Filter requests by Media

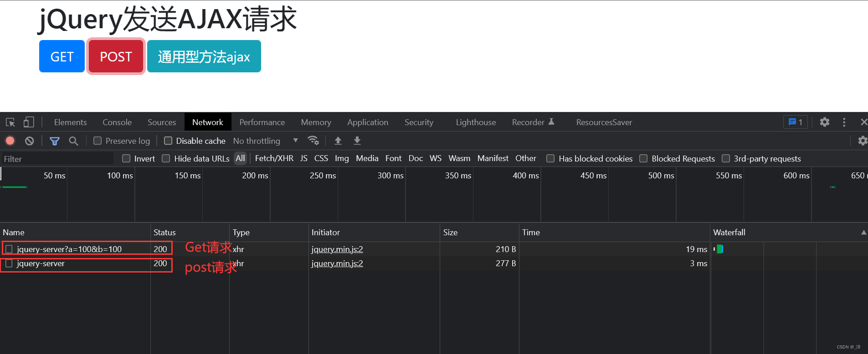click(x=367, y=158)
